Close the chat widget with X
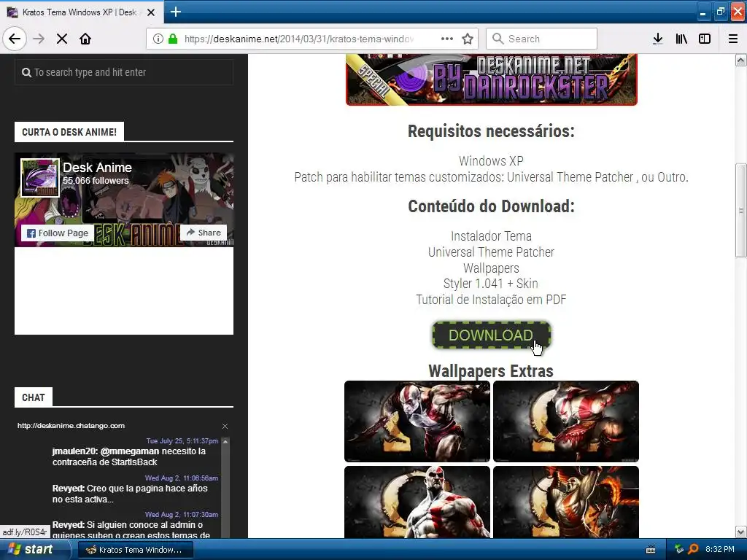747x560 pixels. (225, 426)
